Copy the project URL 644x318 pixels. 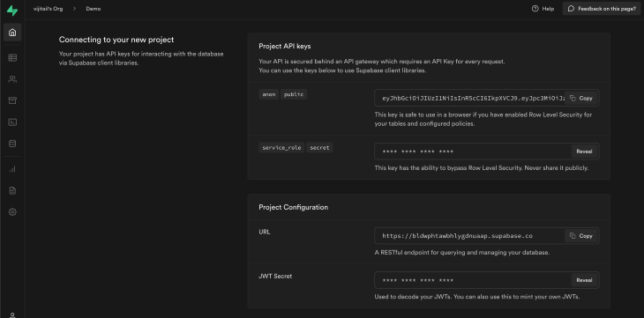[x=581, y=236]
